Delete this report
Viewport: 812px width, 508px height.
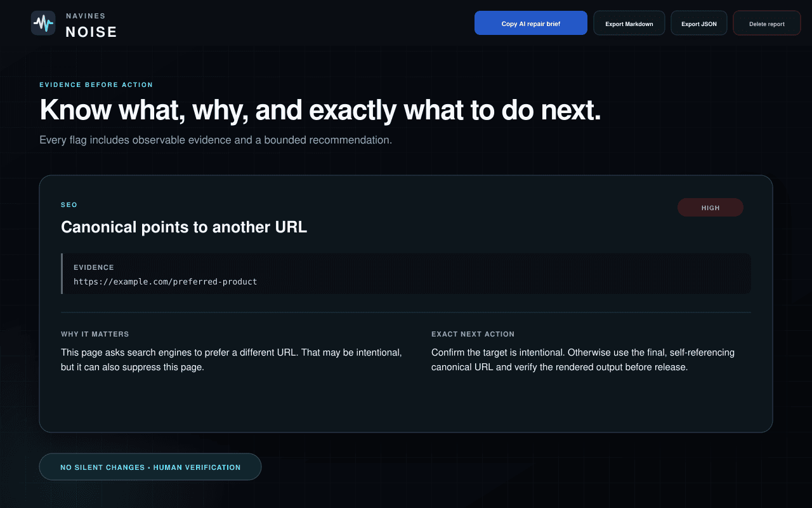click(x=767, y=23)
